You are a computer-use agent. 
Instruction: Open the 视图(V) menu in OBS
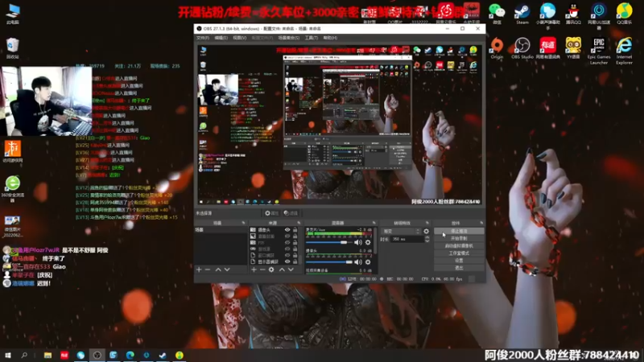pos(239,38)
